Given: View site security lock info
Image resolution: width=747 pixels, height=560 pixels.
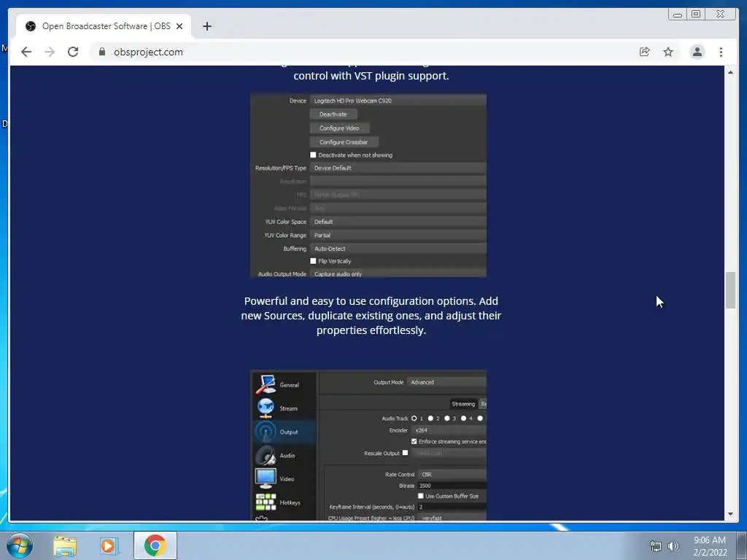Looking at the screenshot, I should (102, 52).
